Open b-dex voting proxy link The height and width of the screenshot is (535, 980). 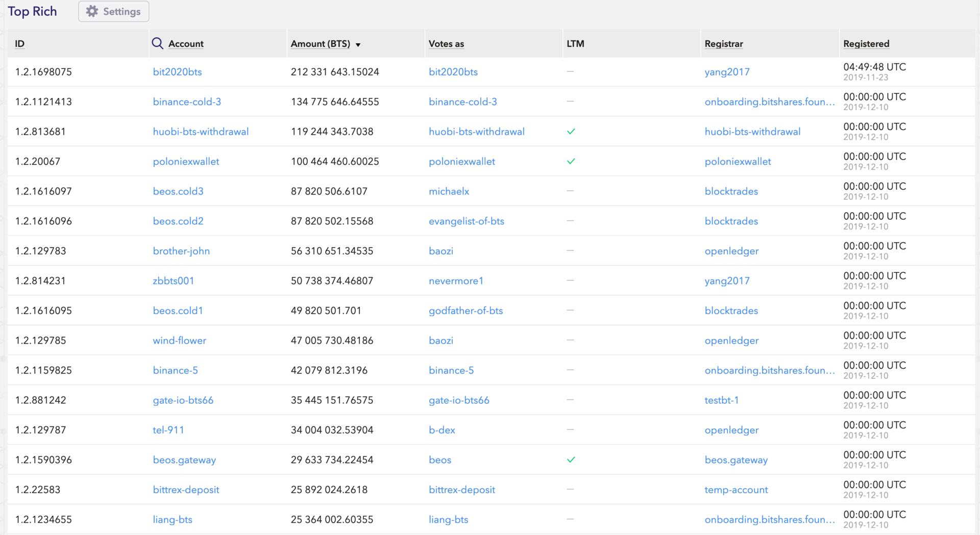click(x=442, y=430)
